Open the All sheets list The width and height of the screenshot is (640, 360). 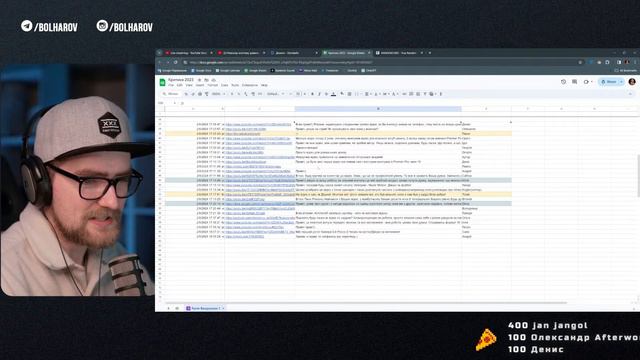[x=177, y=308]
